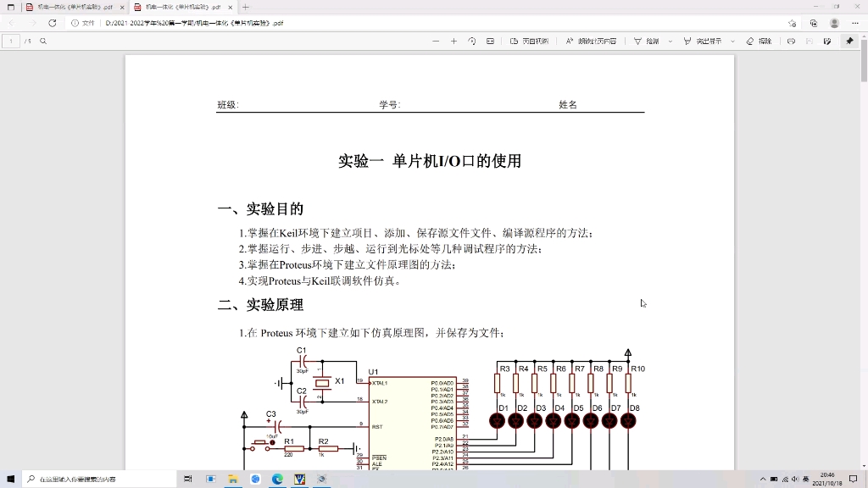Select the Draw (绘制) annotation tool
Image resolution: width=868 pixels, height=488 pixels.
647,40
